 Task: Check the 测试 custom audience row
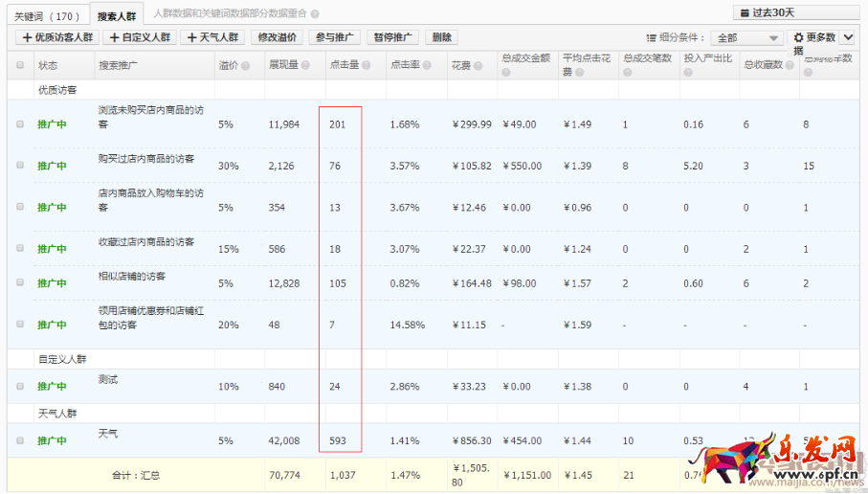[20, 386]
